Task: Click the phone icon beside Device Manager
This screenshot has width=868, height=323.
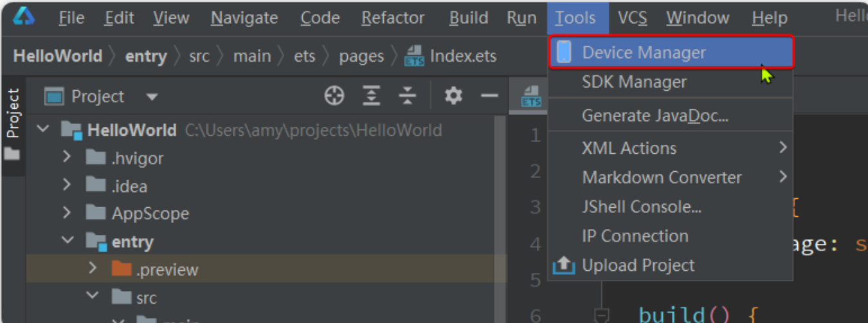Action: [x=564, y=52]
